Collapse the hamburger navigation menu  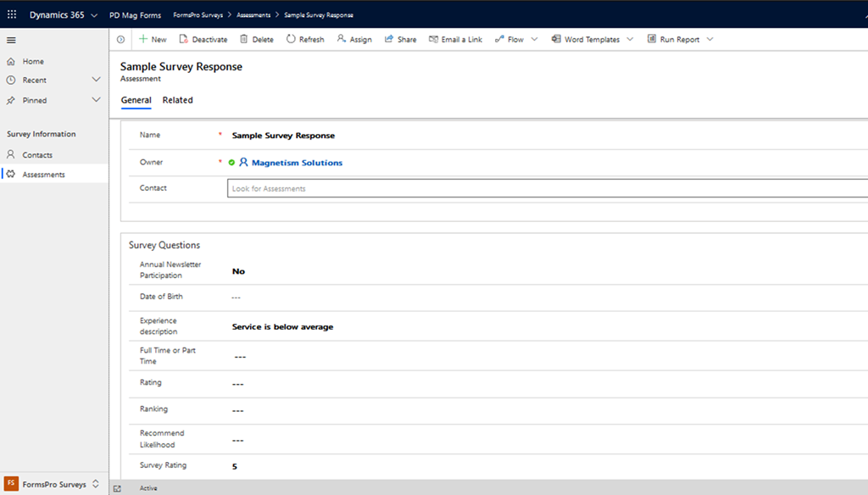click(x=11, y=40)
